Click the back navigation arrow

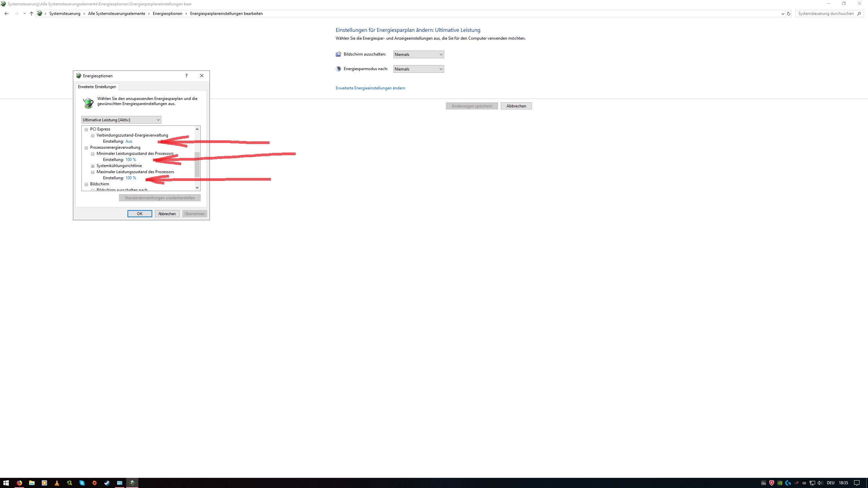(x=6, y=14)
